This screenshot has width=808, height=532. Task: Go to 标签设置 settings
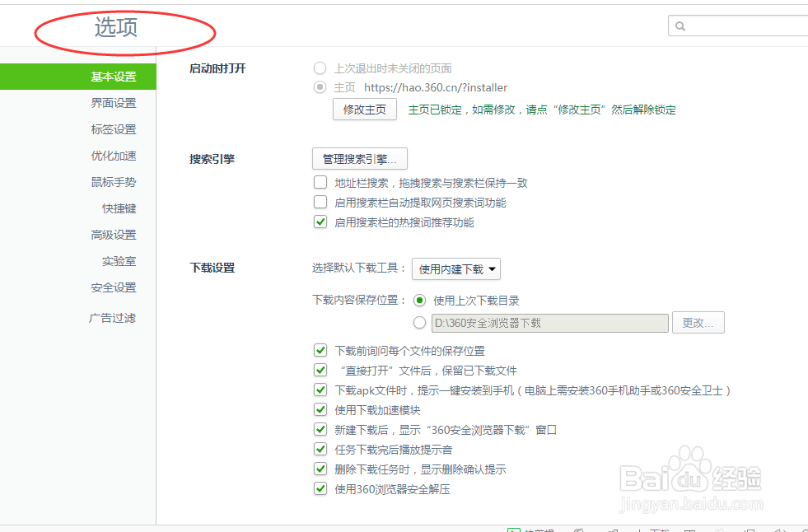point(114,129)
